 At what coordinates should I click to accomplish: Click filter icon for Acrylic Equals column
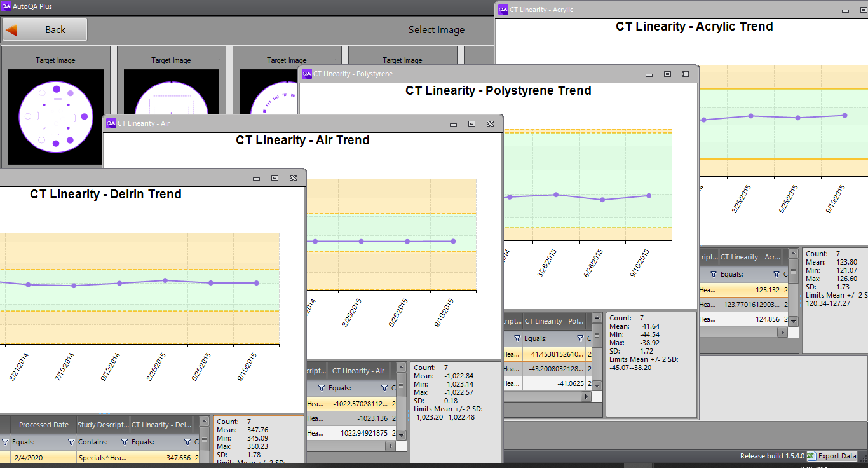[x=776, y=275]
